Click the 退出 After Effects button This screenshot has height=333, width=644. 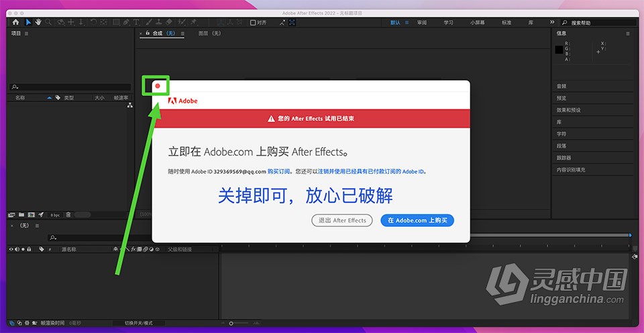click(x=341, y=220)
